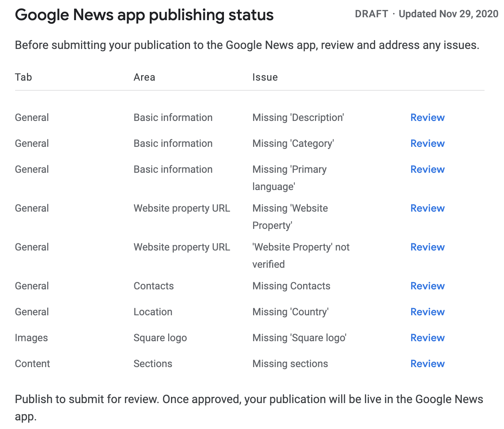Image resolution: width=504 pixels, height=429 pixels.
Task: Click the 'Missing 'Square logo'' issue text
Action: pos(299,338)
